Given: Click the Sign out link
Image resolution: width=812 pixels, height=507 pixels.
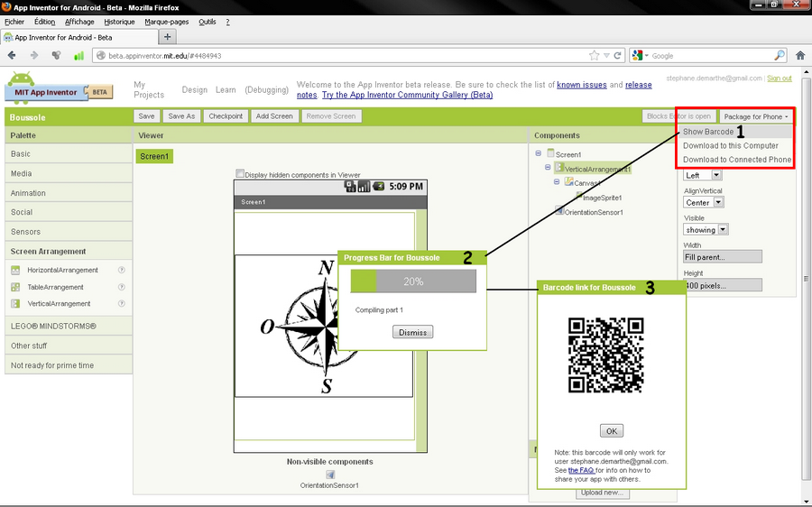Looking at the screenshot, I should (x=780, y=78).
